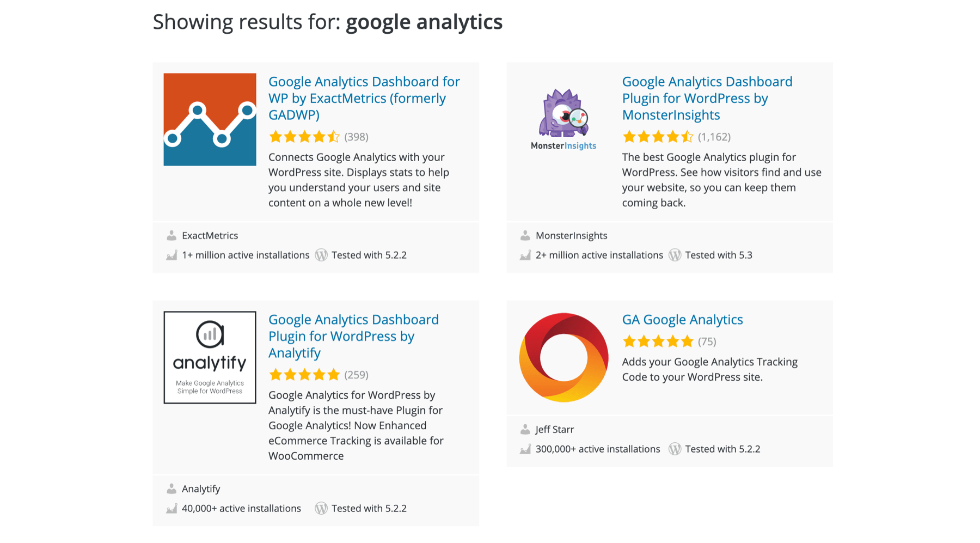Open Google Analytics Dashboard for WP by ExactMetrics
Screen dimensions: 980x543
click(x=363, y=98)
